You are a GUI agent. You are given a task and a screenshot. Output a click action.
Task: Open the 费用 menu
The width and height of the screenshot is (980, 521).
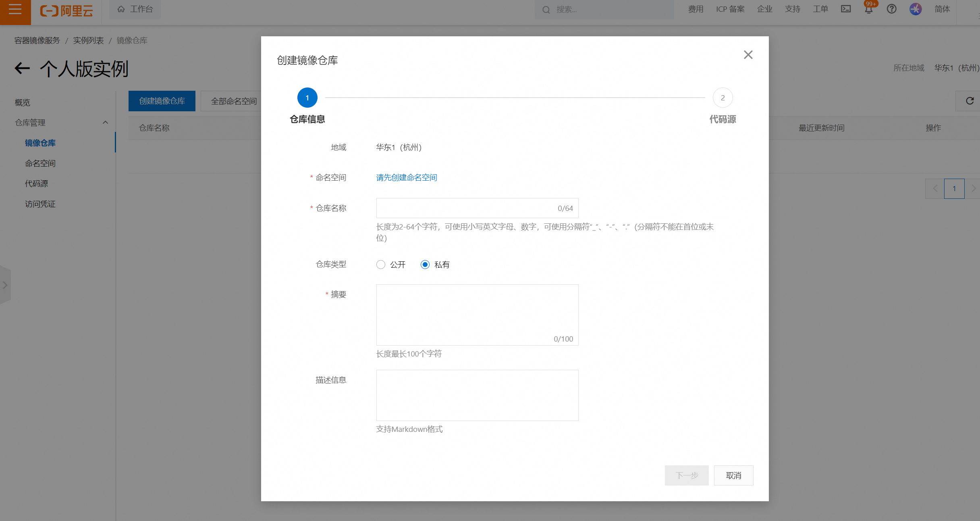(696, 9)
